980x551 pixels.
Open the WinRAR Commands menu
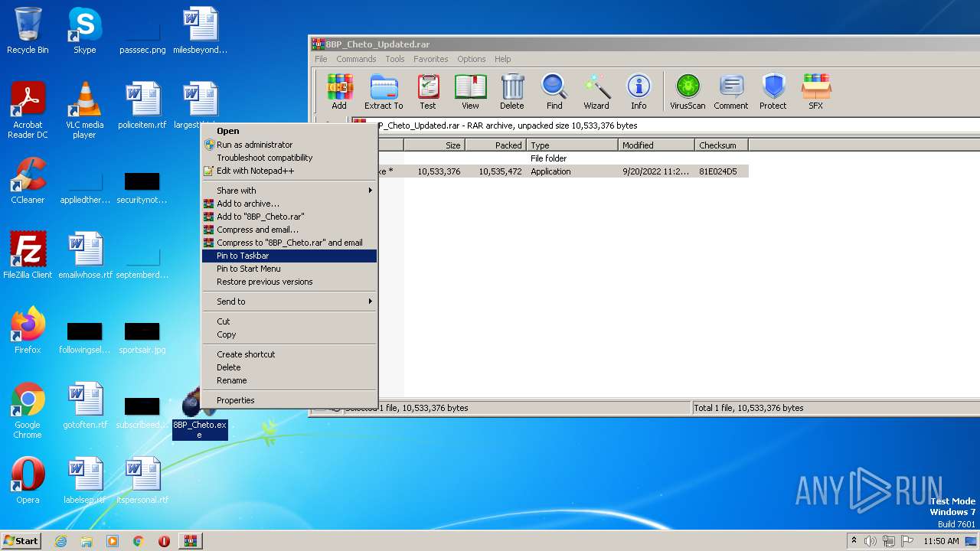pos(356,59)
